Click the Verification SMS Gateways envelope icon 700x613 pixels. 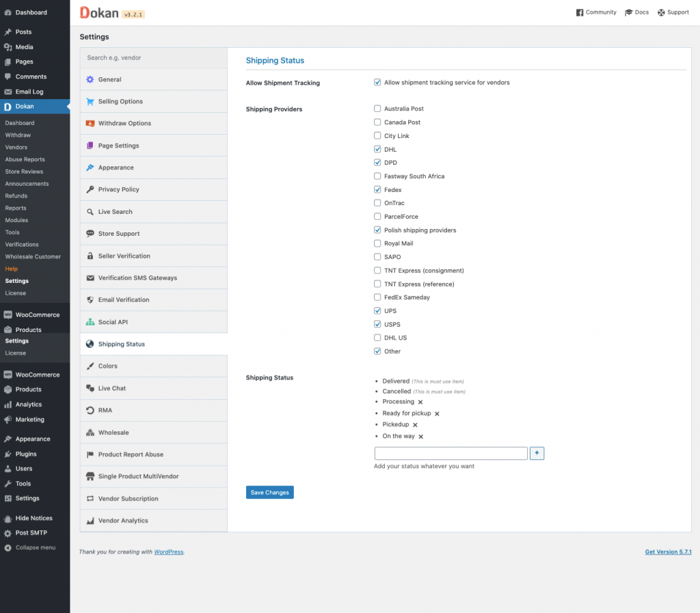[x=90, y=278]
